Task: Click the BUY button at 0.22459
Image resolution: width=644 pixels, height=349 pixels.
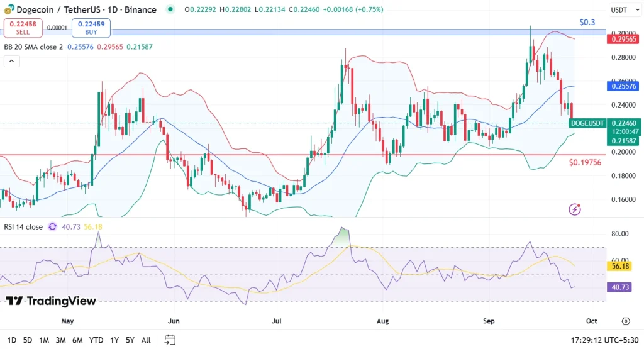Action: 91,28
